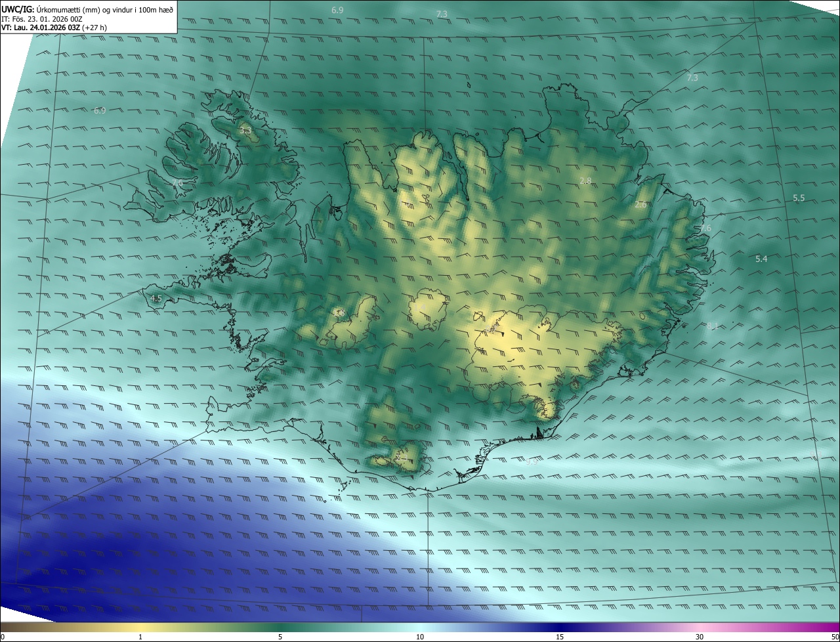Click the title line "UWC/IG: Úrkomumætti (mm) og vindur í 100m hæð"
The height and width of the screenshot is (642, 840).
[x=88, y=9]
